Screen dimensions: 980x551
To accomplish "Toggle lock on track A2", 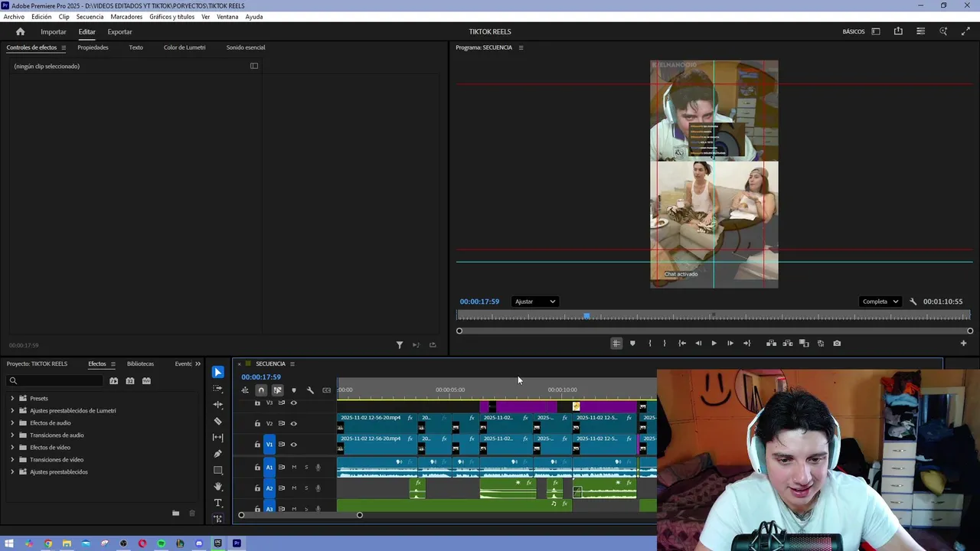I will point(257,488).
